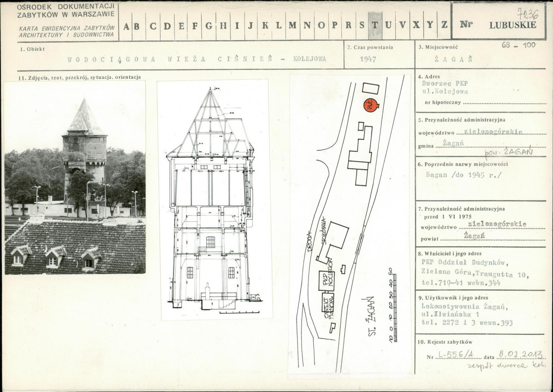
Task: Select letter Z in the alphabet index
Action: click(x=444, y=25)
